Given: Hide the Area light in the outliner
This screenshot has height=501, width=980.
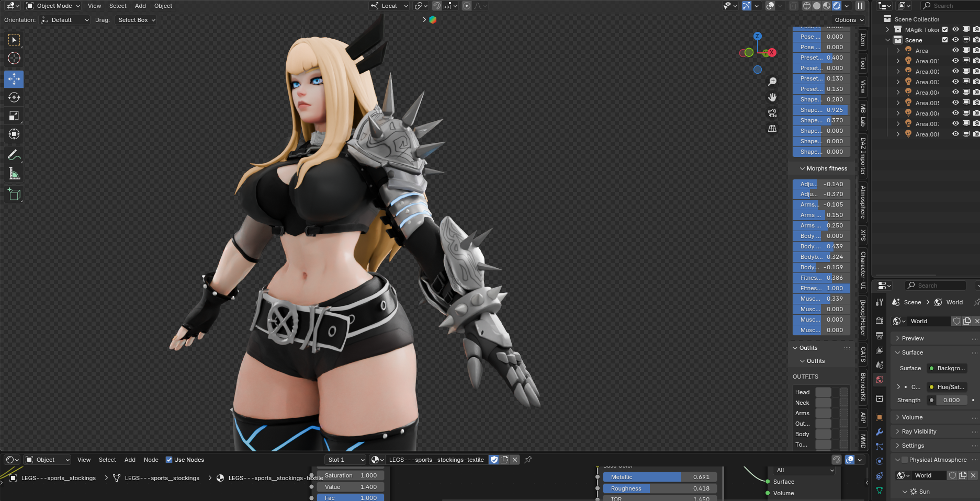Looking at the screenshot, I should [x=955, y=51].
